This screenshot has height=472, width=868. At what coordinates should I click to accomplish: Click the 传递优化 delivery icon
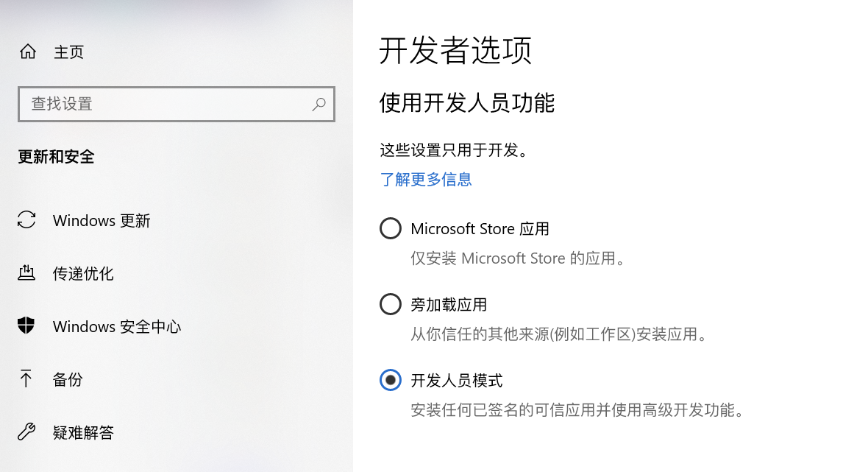[26, 273]
